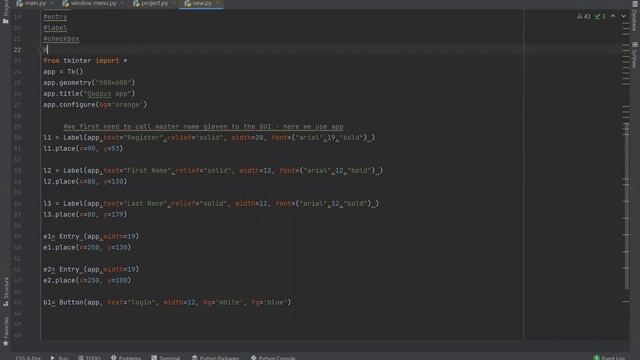Open the Project tool window sidebar
The height and width of the screenshot is (360, 640).
5,12
